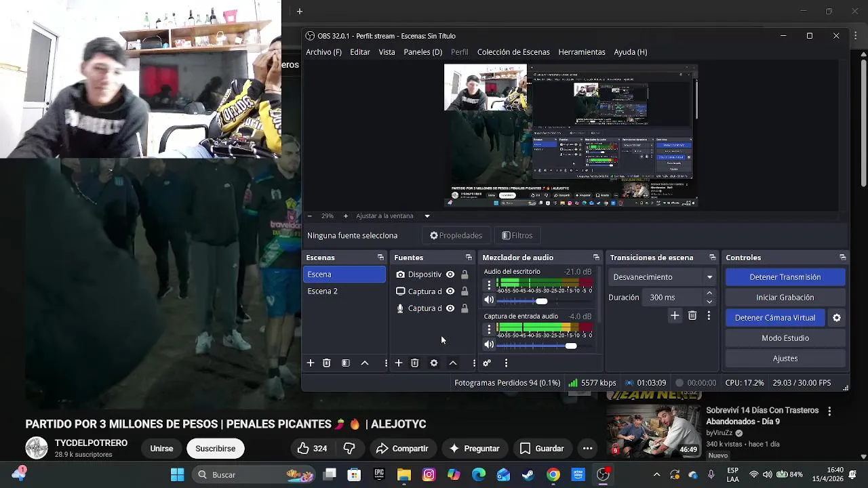Lock the display capture source

465,291
